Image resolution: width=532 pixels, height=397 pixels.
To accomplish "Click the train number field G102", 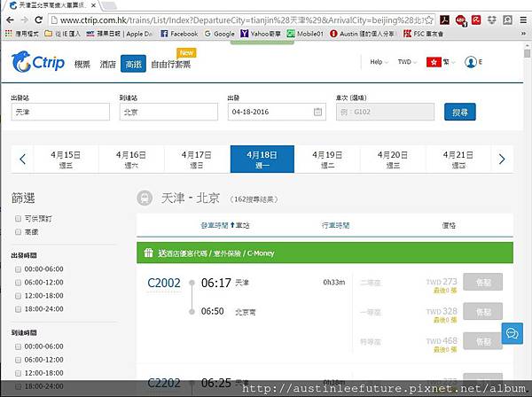I will click(x=385, y=112).
